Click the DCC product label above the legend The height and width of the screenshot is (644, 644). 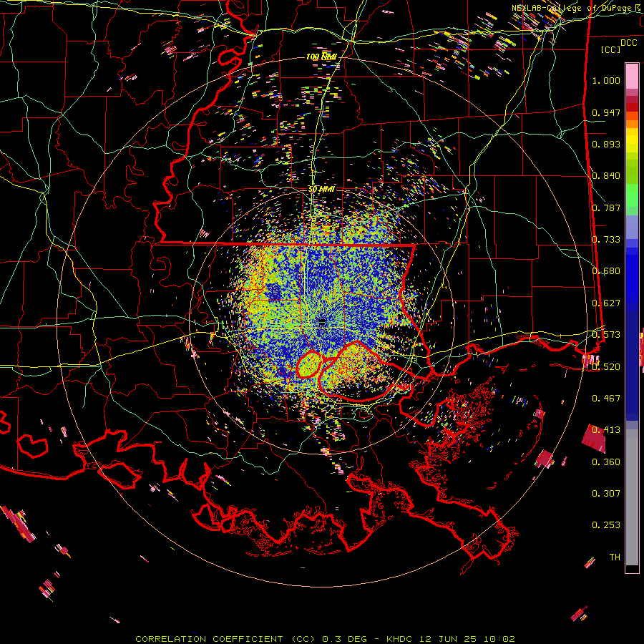[628, 43]
